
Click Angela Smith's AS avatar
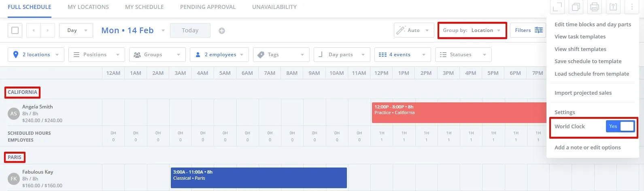pyautogui.click(x=14, y=113)
